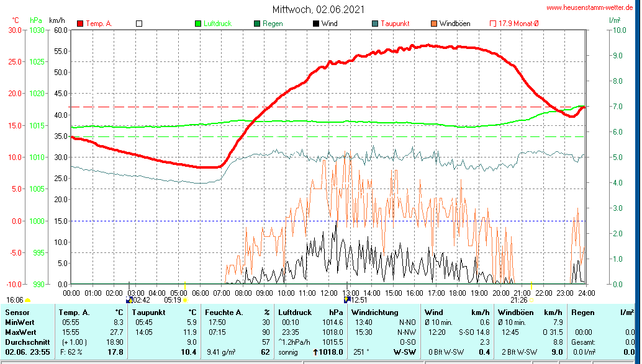The width and height of the screenshot is (642, 364).
Task: Click the 2 Bft W-SW gust strength text
Action: (520, 352)
